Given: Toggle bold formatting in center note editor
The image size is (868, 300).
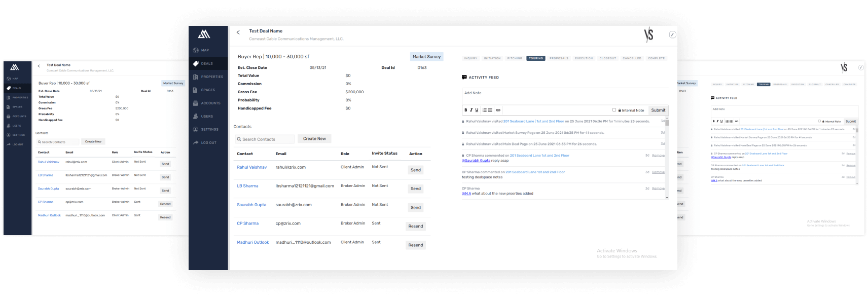Looking at the screenshot, I should click(466, 110).
